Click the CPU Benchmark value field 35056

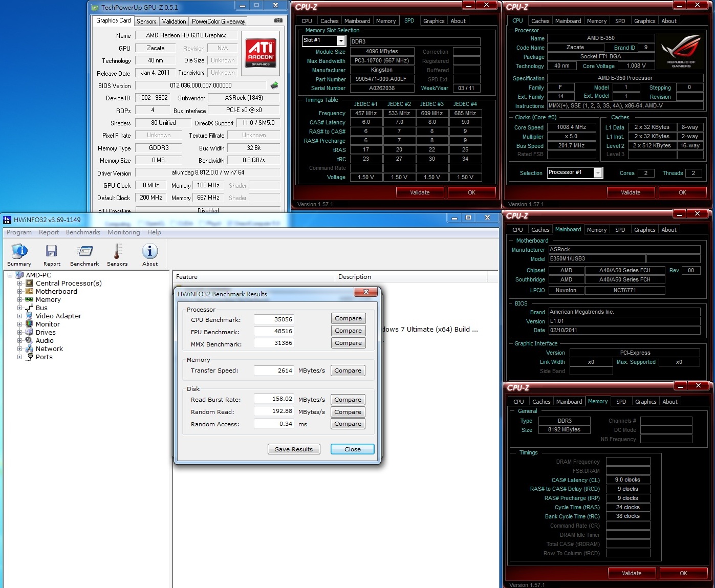pos(274,319)
